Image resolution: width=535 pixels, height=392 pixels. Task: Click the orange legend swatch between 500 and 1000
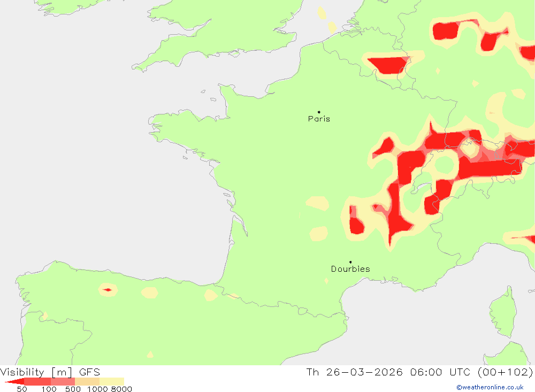87,381
